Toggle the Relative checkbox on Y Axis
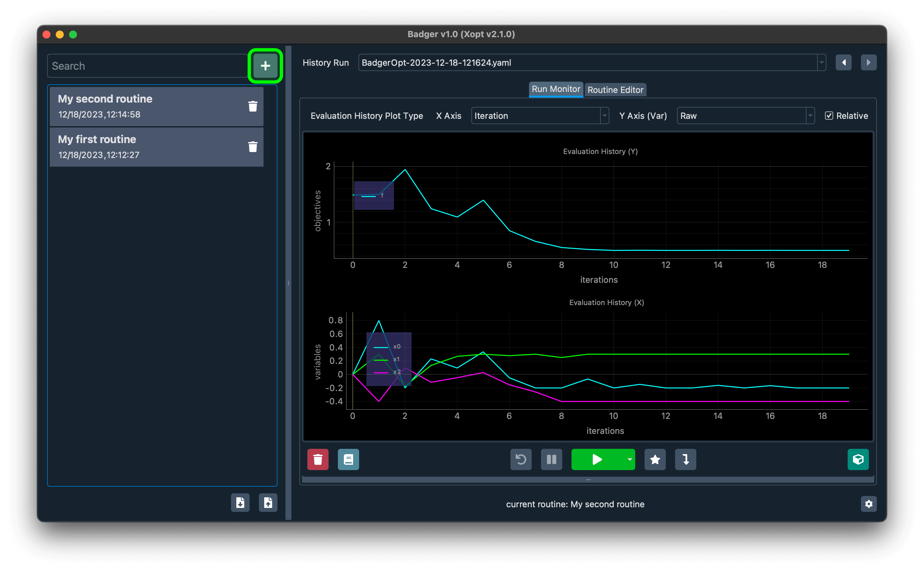Screen dimensions: 924x571 [x=829, y=116]
